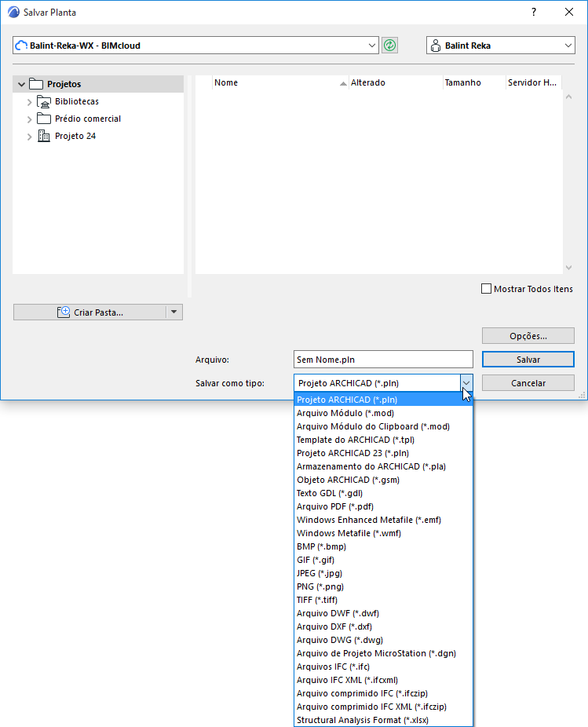This screenshot has height=727, width=588.
Task: Click the BIMcloud cloud icon in server field
Action: 21,46
